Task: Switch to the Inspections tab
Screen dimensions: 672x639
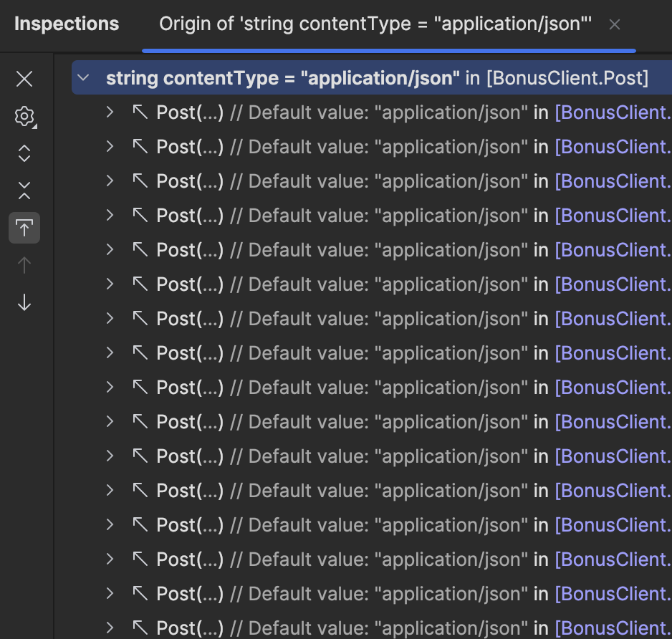Action: point(67,24)
